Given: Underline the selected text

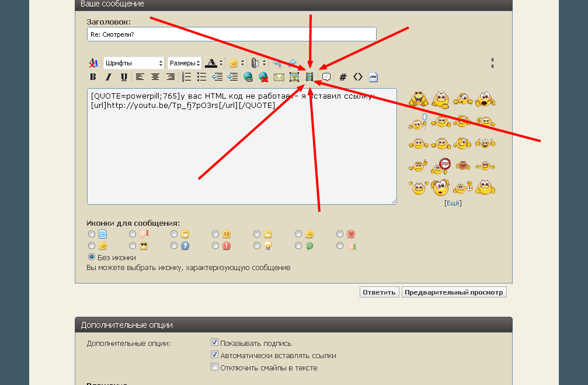Looking at the screenshot, I should point(124,77).
